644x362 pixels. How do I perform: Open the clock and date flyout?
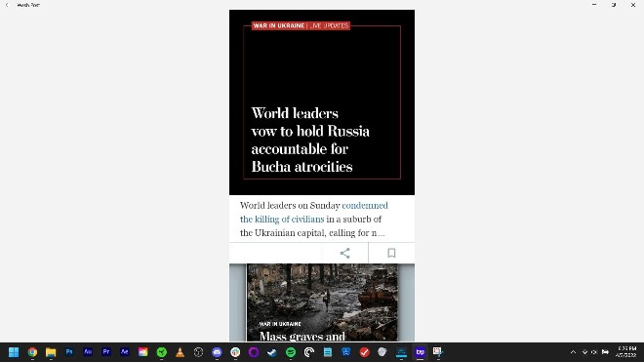[x=626, y=351]
